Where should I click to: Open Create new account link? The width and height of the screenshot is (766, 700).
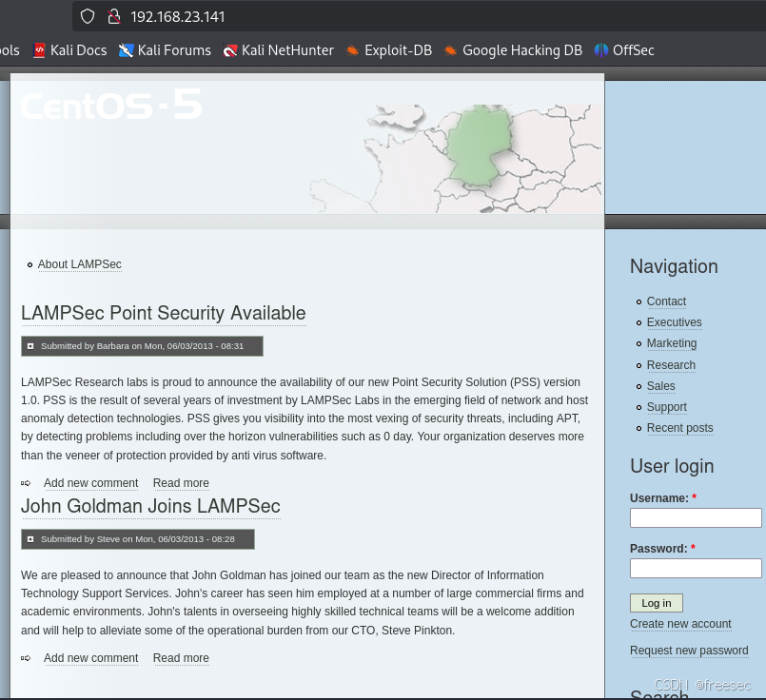pos(680,624)
